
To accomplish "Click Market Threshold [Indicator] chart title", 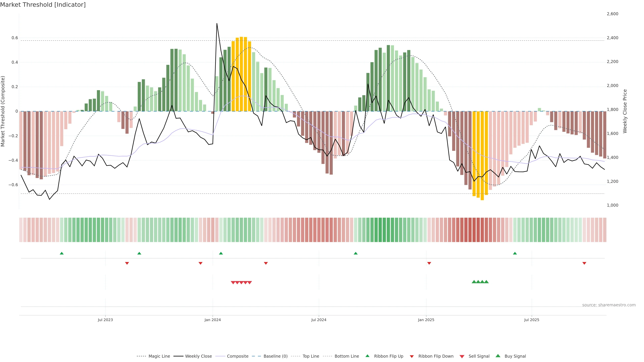I will [43, 5].
